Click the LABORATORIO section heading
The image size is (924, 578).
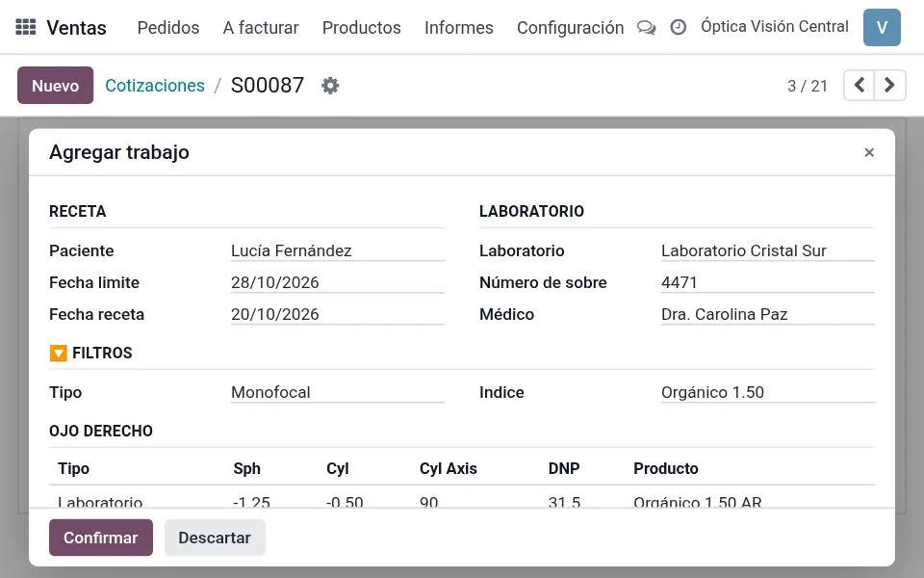[531, 212]
